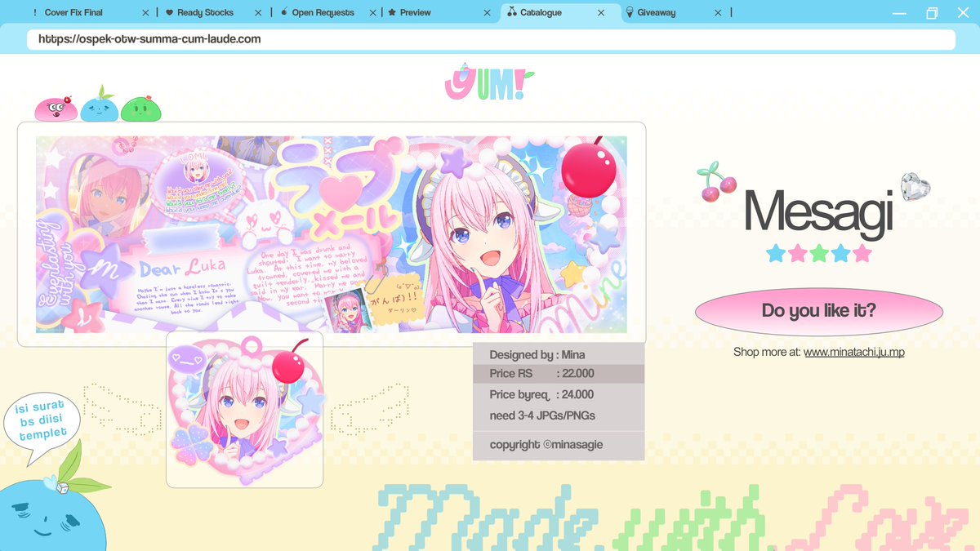Close the Catalogue tab
Image resolution: width=980 pixels, height=551 pixels.
tap(602, 13)
